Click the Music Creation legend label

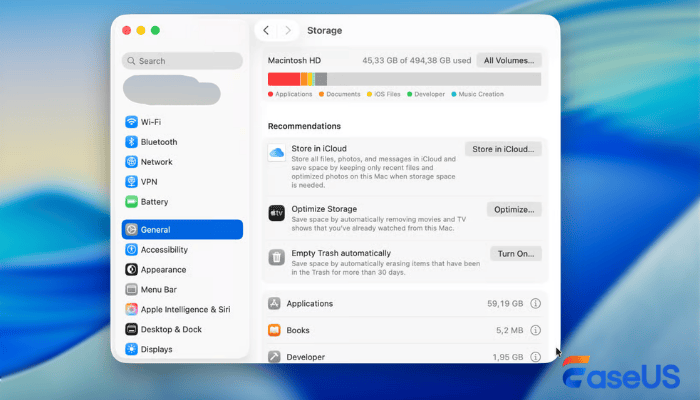481,94
